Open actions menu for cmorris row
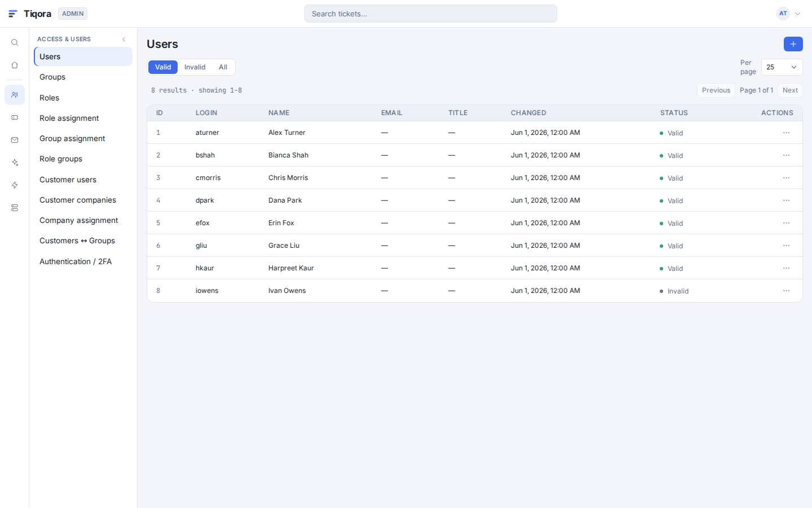This screenshot has width=812, height=508. pos(786,178)
